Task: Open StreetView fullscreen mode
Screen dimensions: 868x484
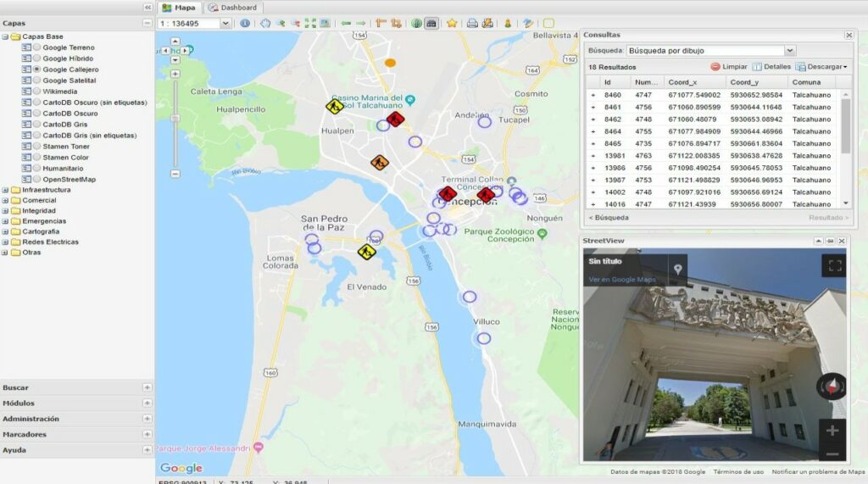Action: click(835, 266)
